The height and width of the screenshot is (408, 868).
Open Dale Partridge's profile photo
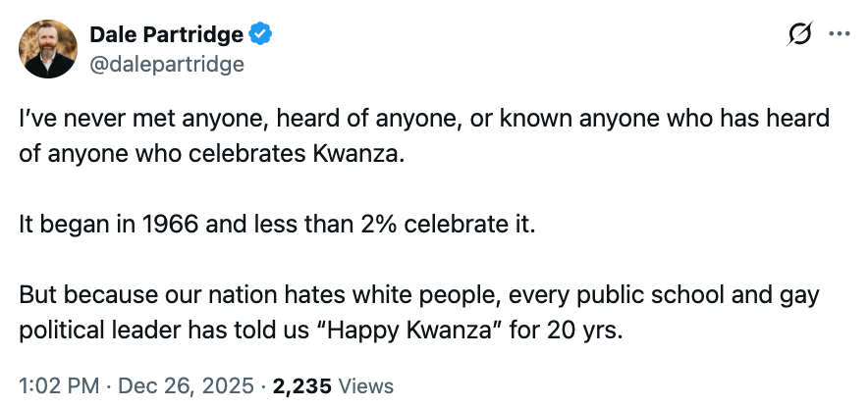point(47,49)
